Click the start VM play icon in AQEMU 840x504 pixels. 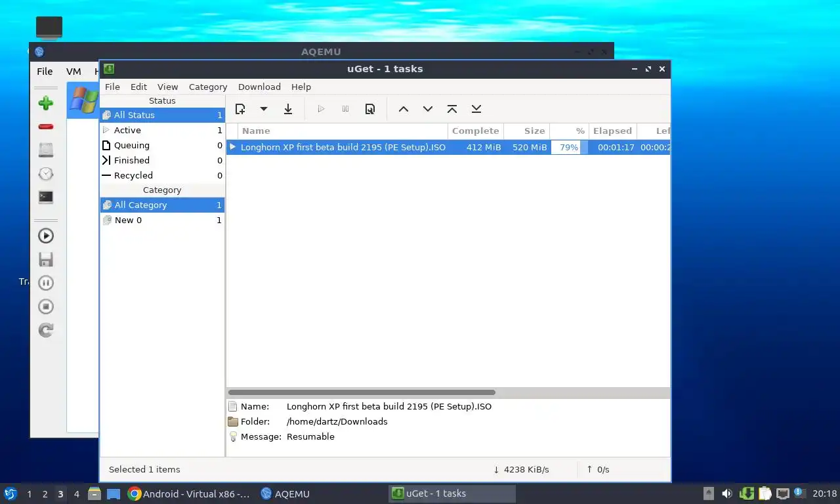tap(46, 236)
